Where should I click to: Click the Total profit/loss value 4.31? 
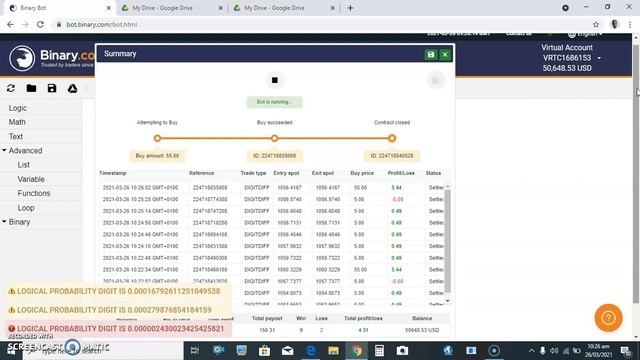[x=363, y=330]
